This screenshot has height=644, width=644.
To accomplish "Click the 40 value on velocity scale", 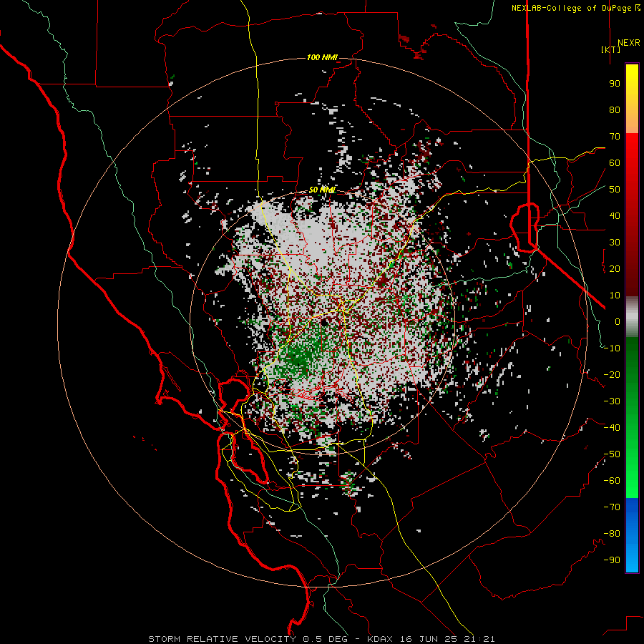I will [615, 216].
